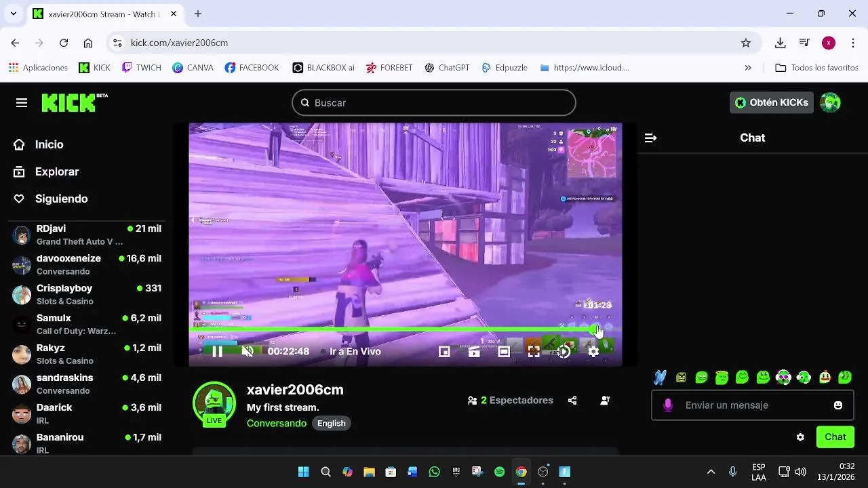Open Samulx's channel from sidebar

tap(87, 324)
